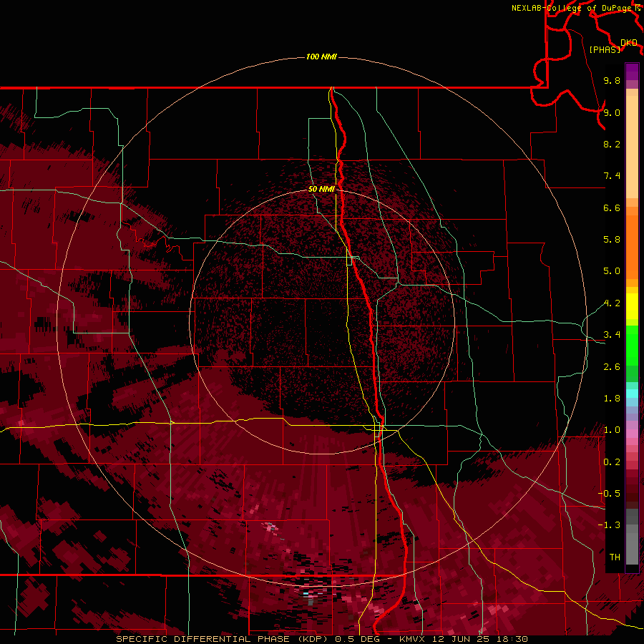Click the 12 JUN 25 date text

pos(462,639)
